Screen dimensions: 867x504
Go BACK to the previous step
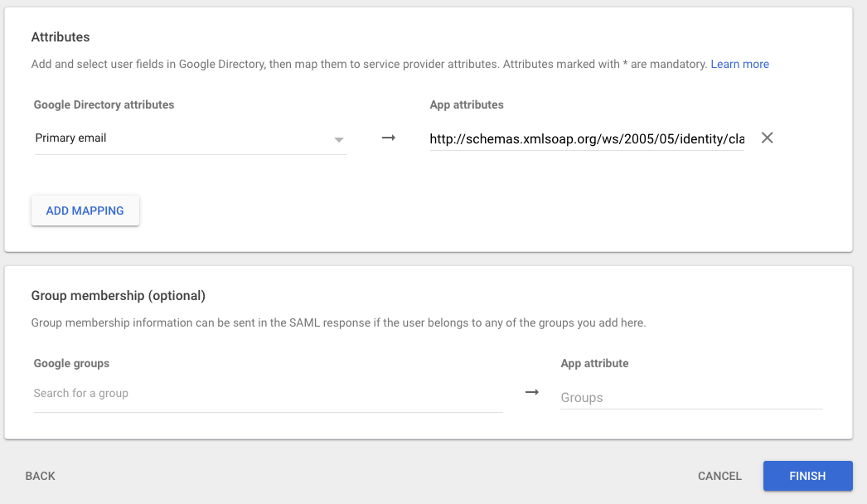coord(41,476)
